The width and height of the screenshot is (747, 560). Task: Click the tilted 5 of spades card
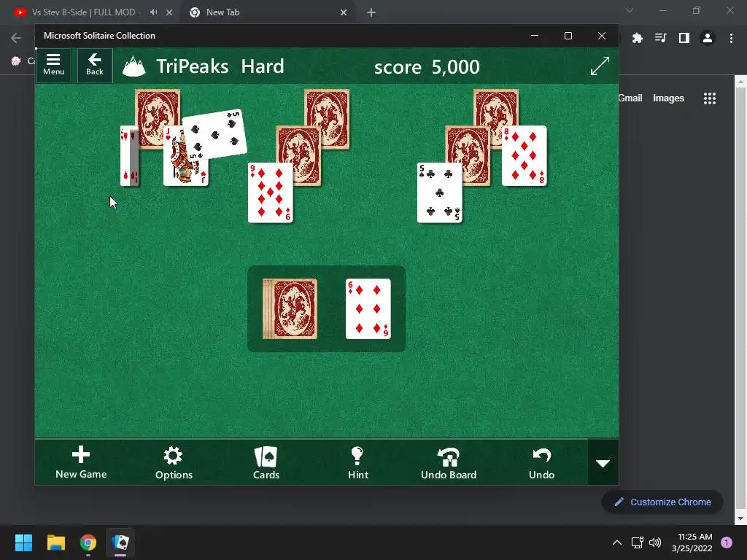(215, 134)
